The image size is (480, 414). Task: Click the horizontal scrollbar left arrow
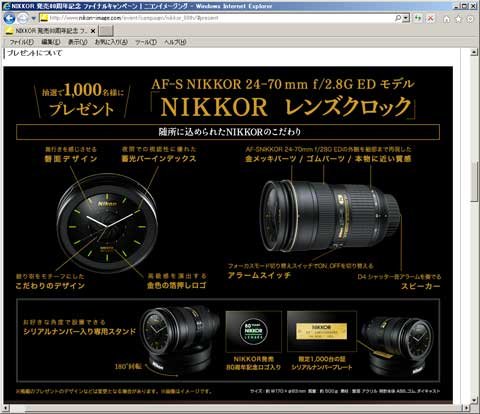[6, 408]
